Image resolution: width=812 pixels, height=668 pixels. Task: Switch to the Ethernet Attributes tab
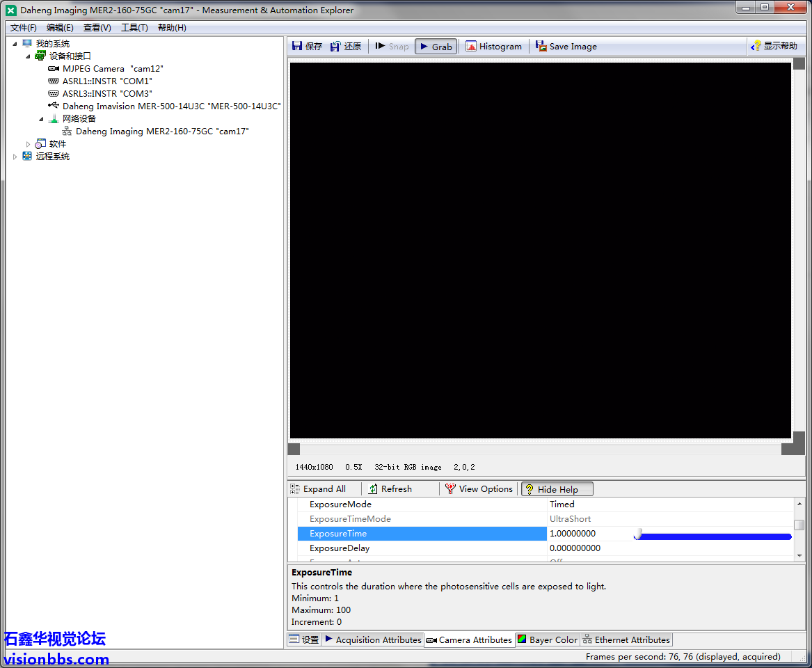pyautogui.click(x=626, y=640)
